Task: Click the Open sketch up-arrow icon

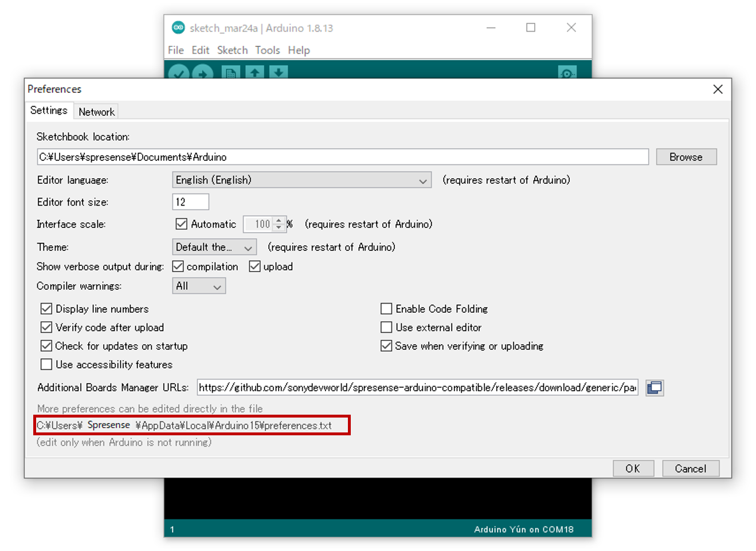Action: click(x=255, y=72)
